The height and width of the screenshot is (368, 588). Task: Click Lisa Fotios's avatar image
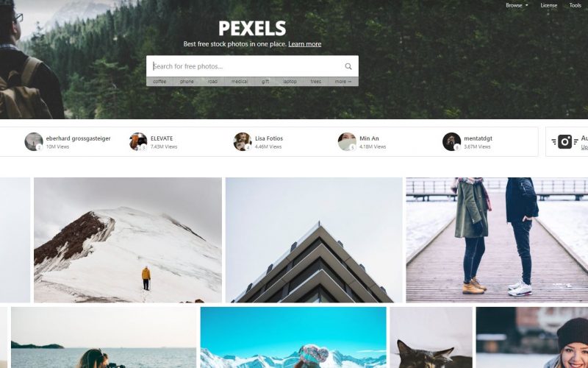(243, 141)
